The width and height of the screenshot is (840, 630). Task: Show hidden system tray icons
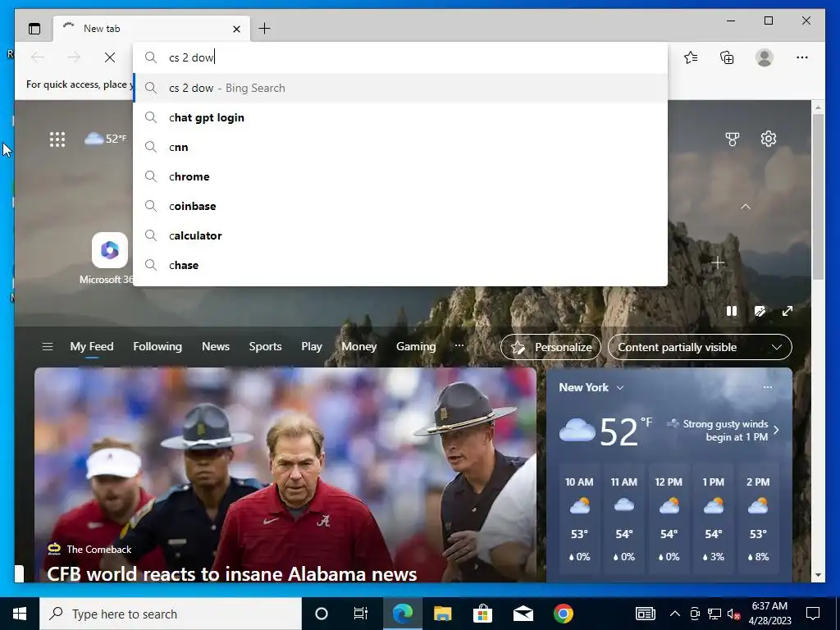(675, 614)
